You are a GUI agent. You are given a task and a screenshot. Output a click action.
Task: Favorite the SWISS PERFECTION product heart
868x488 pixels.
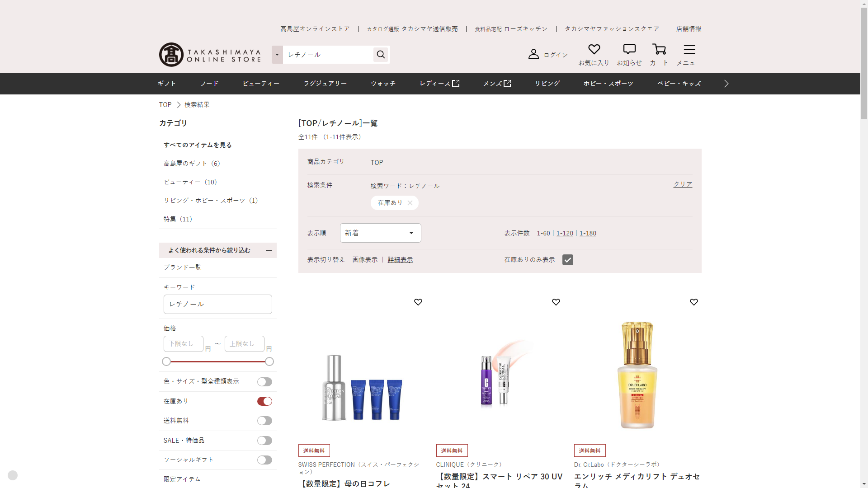coord(418,302)
